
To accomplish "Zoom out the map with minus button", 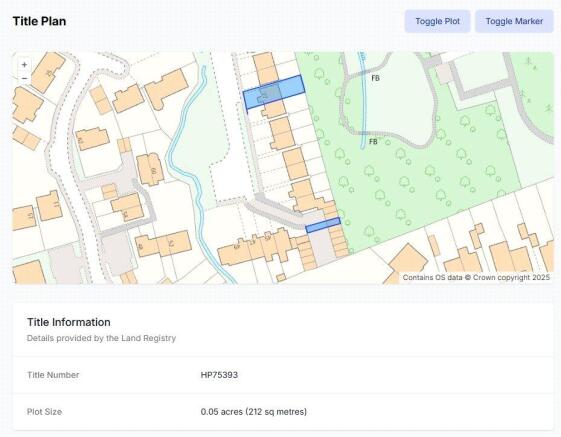I will (x=24, y=78).
